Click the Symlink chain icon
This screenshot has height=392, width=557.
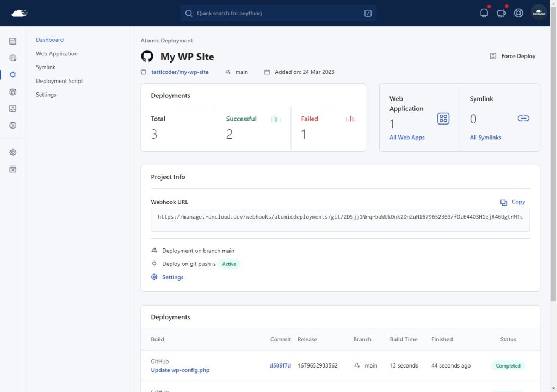523,118
